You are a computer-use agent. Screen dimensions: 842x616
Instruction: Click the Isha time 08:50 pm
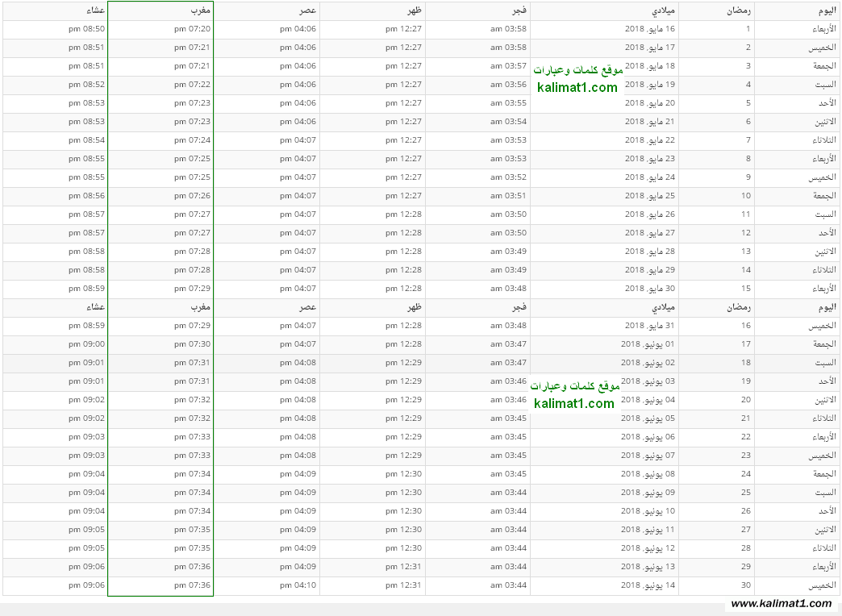[87, 29]
